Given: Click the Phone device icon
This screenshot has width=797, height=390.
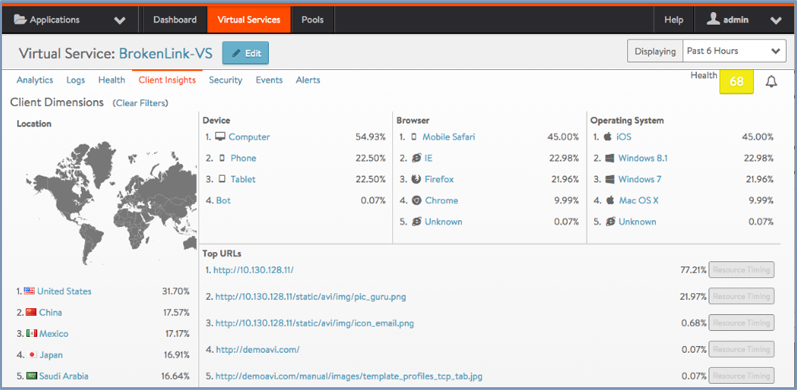Looking at the screenshot, I should 222,158.
